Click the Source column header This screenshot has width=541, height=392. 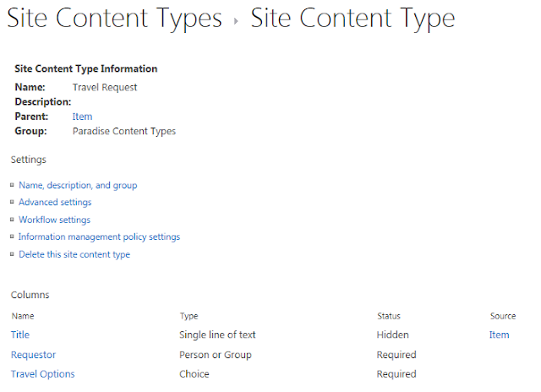[503, 316]
